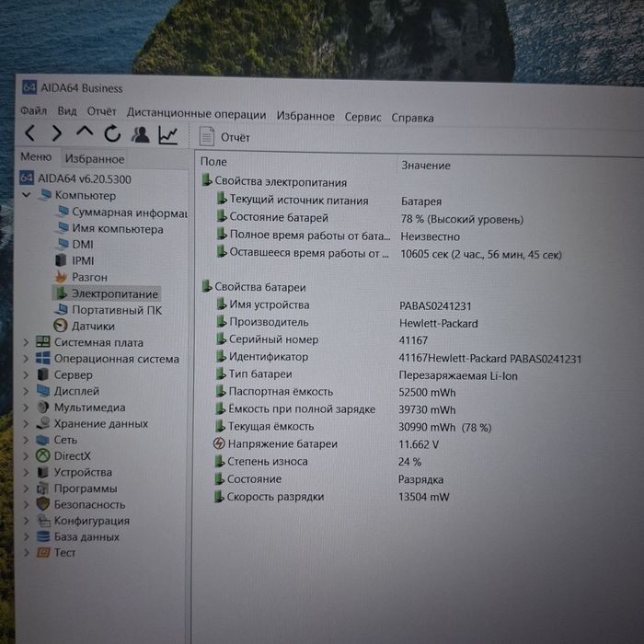Image resolution: width=644 pixels, height=644 pixels.
Task: Expand the Системная плата node
Action: click(x=26, y=342)
